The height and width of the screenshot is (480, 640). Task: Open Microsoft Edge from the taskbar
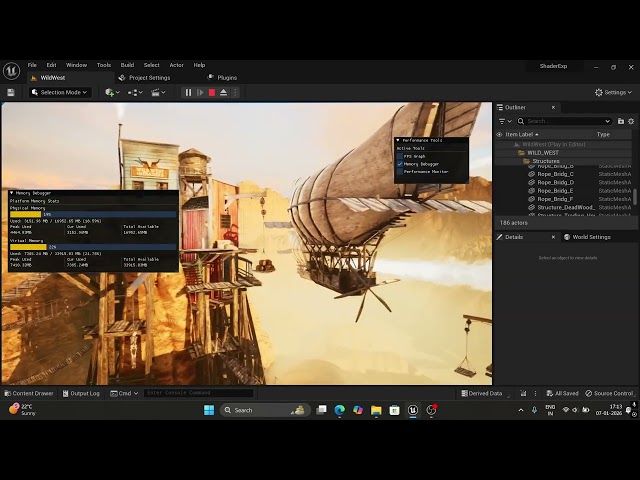pyautogui.click(x=340, y=410)
